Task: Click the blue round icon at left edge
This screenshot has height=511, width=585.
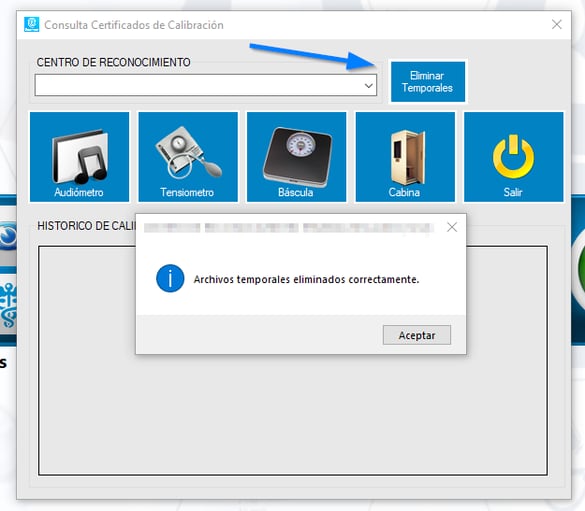Action: [8, 236]
